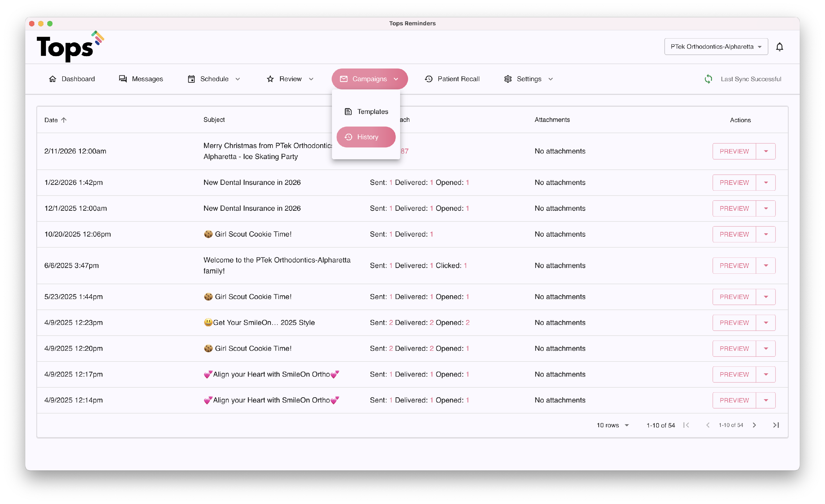Select History in the Campaigns submenu

pyautogui.click(x=366, y=137)
